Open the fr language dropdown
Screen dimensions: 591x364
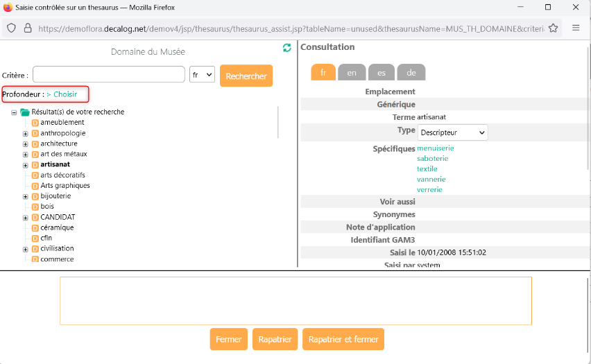coord(202,74)
